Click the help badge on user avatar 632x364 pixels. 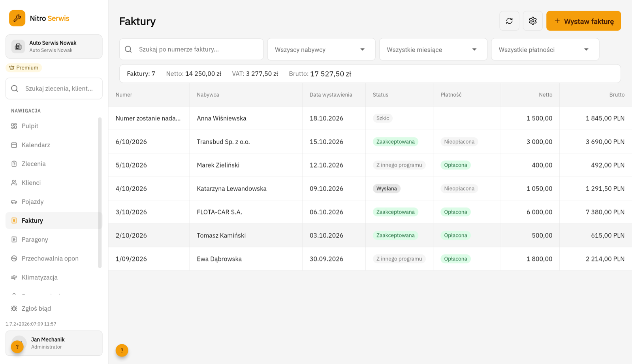click(x=17, y=347)
